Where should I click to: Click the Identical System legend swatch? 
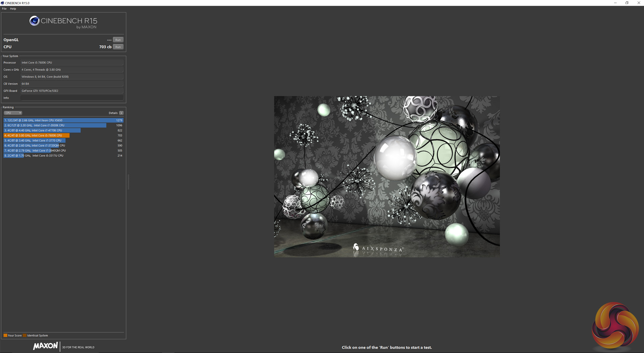pyautogui.click(x=24, y=336)
